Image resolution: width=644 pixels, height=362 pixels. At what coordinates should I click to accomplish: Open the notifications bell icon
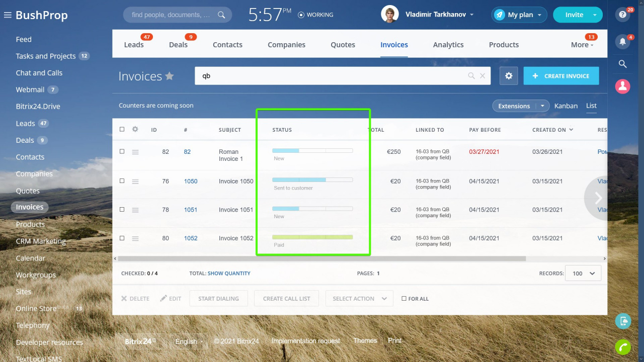(623, 42)
